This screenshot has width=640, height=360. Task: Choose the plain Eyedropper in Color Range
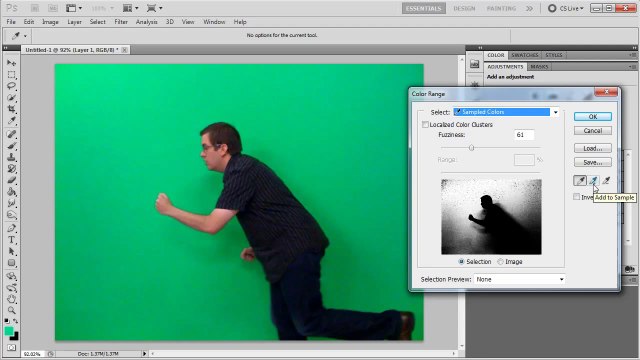point(580,180)
